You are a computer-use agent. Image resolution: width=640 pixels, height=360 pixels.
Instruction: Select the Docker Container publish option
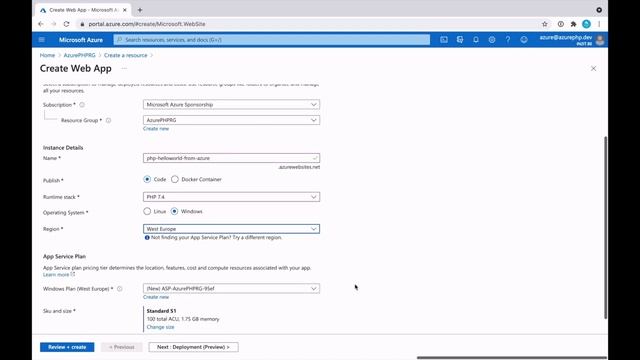tap(175, 179)
